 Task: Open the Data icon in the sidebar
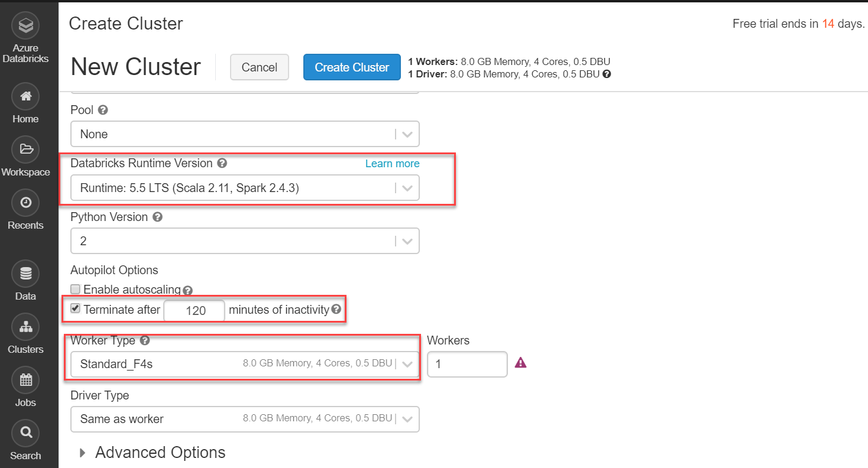point(25,273)
